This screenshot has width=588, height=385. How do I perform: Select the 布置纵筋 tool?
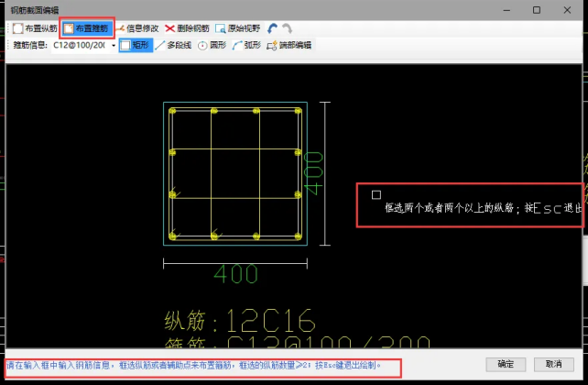pyautogui.click(x=32, y=28)
